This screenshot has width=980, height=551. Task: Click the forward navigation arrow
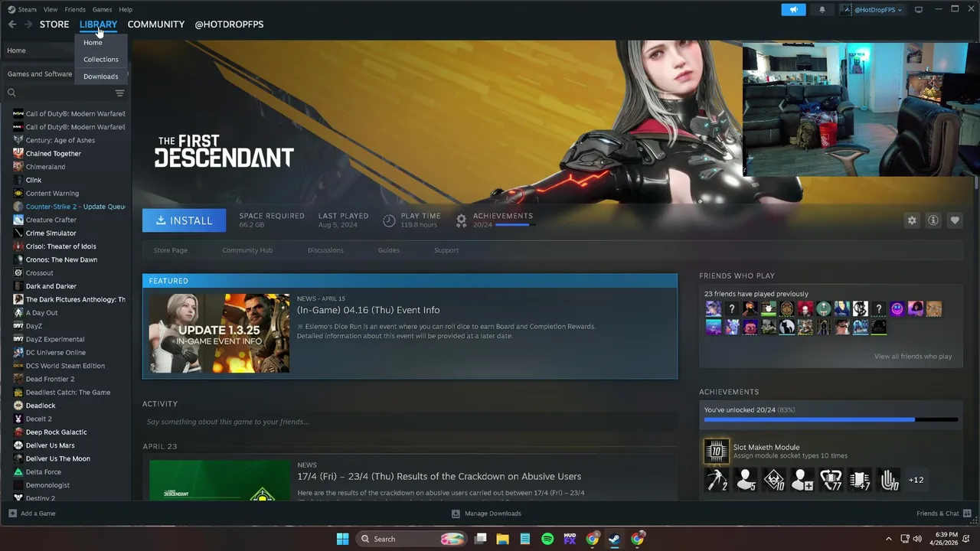point(28,24)
